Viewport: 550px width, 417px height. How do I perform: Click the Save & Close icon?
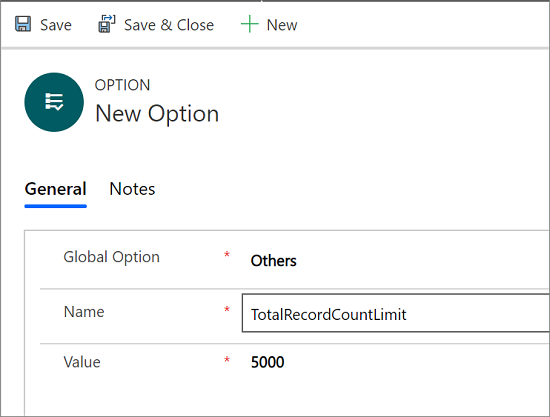[x=107, y=24]
